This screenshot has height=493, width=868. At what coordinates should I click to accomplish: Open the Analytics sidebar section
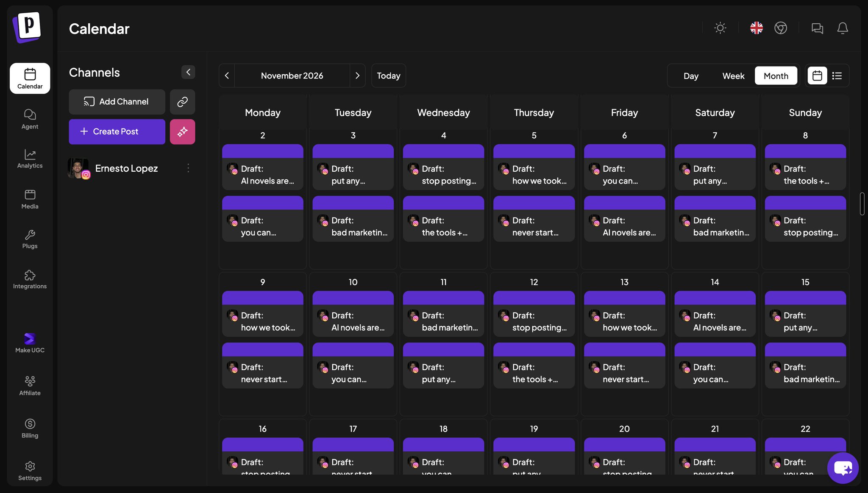30,159
